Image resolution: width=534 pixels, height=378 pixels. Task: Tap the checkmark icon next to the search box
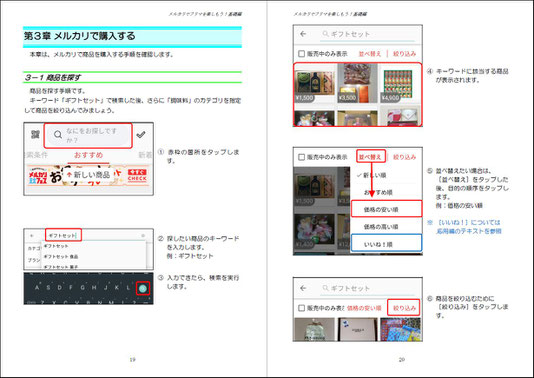[141, 135]
